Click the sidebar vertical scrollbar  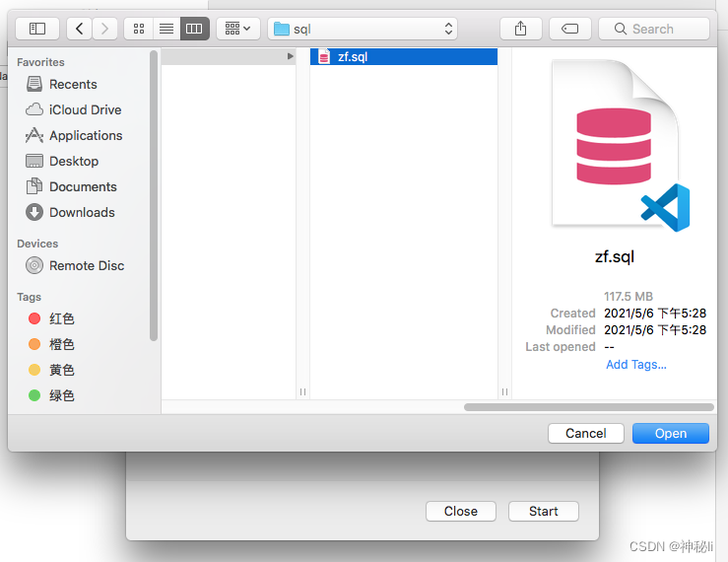point(154,195)
